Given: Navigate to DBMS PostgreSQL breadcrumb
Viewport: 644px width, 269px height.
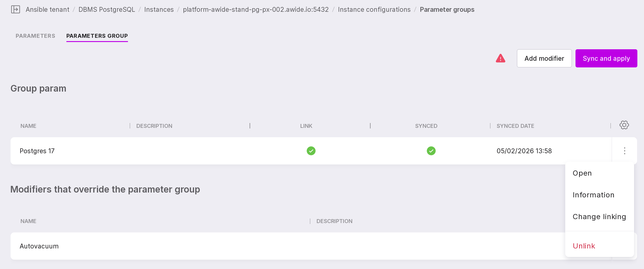Looking at the screenshot, I should pos(107,10).
